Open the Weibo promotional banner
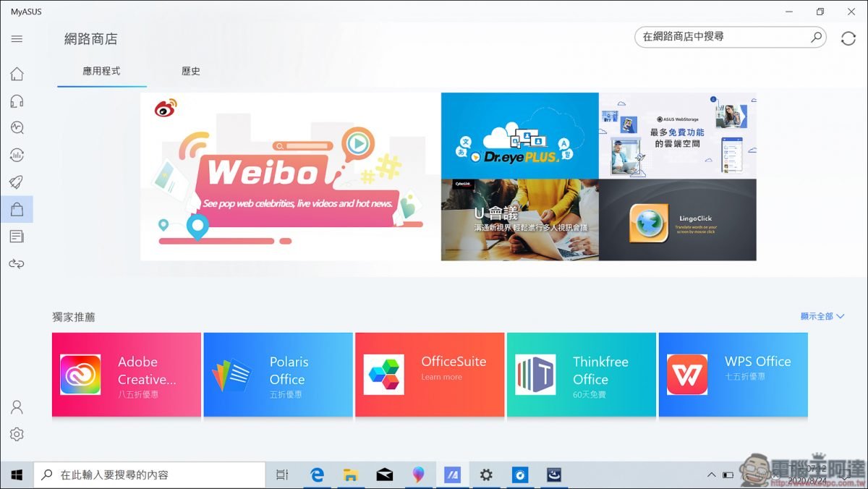 [x=290, y=177]
